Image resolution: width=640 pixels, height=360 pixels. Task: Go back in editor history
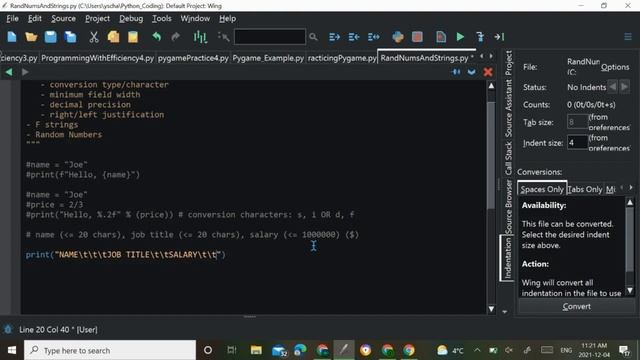(9, 72)
